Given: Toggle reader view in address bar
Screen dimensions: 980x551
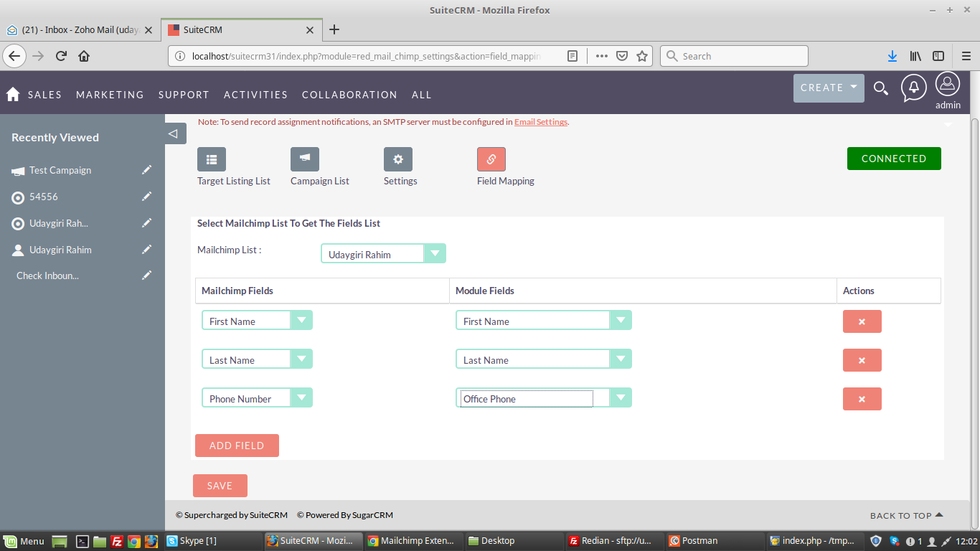Looking at the screenshot, I should point(572,56).
